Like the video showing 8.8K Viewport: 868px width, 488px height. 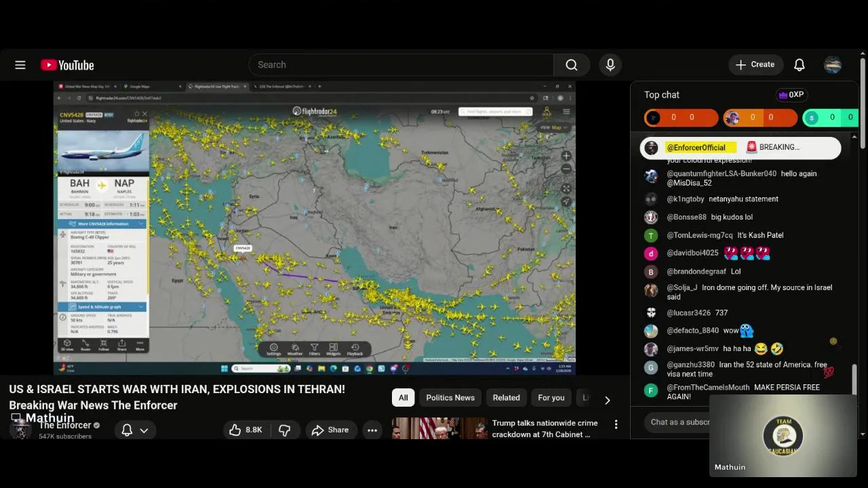(245, 430)
